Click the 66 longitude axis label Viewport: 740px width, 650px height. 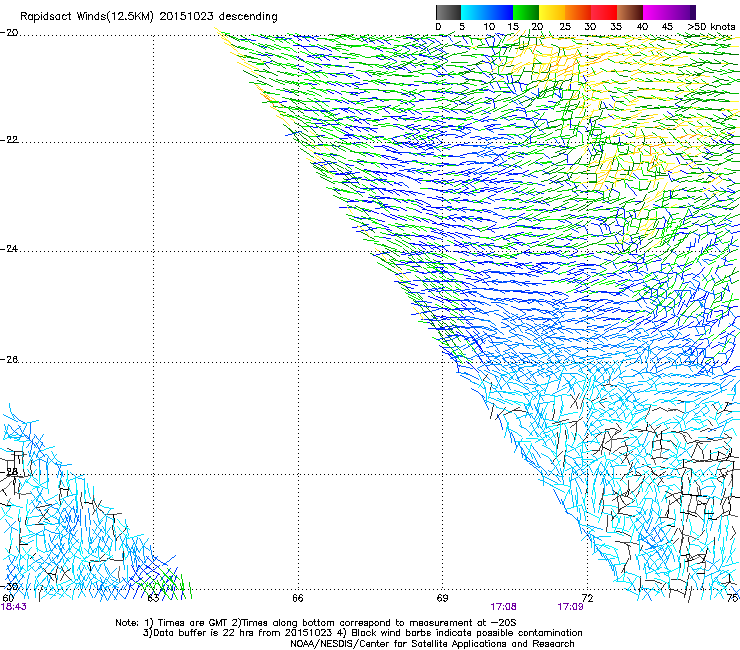tap(298, 598)
